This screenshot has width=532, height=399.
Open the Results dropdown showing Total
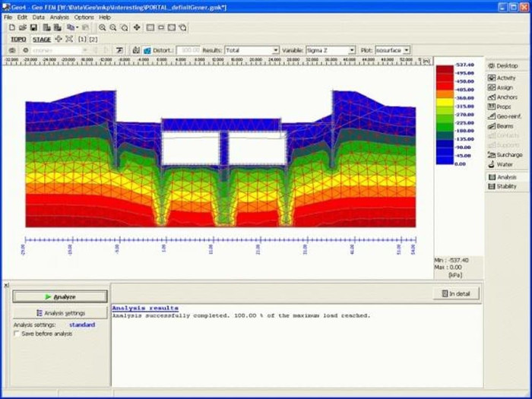(252, 50)
